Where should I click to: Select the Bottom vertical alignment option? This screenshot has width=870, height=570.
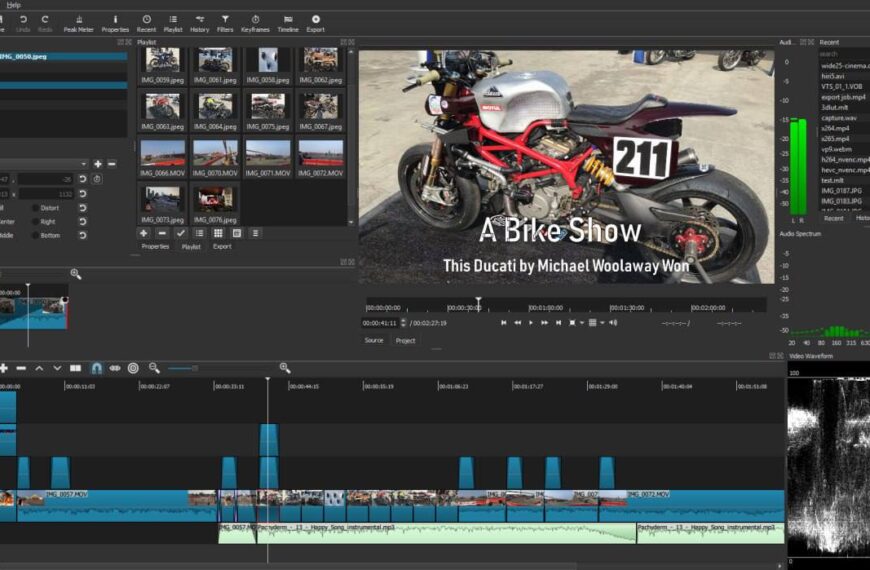click(36, 236)
